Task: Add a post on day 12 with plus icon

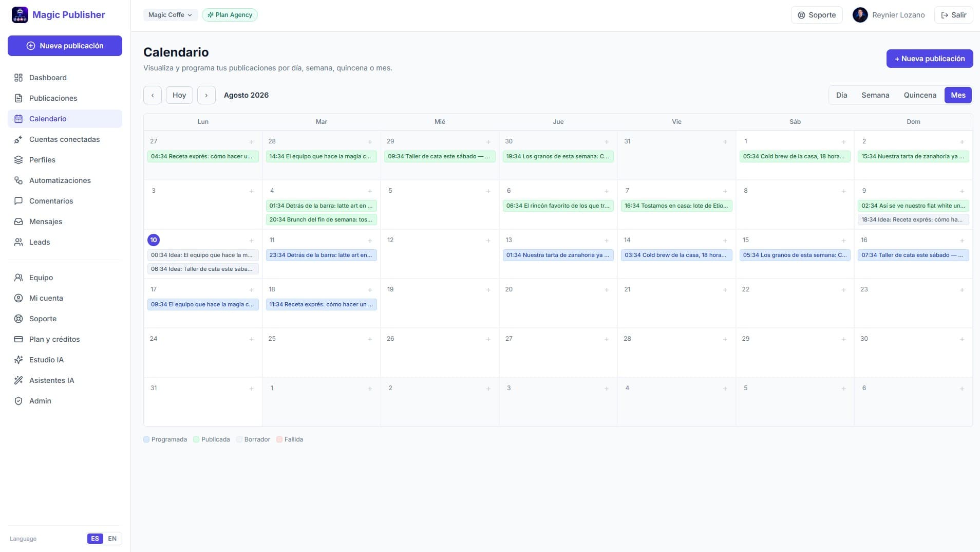Action: click(488, 241)
